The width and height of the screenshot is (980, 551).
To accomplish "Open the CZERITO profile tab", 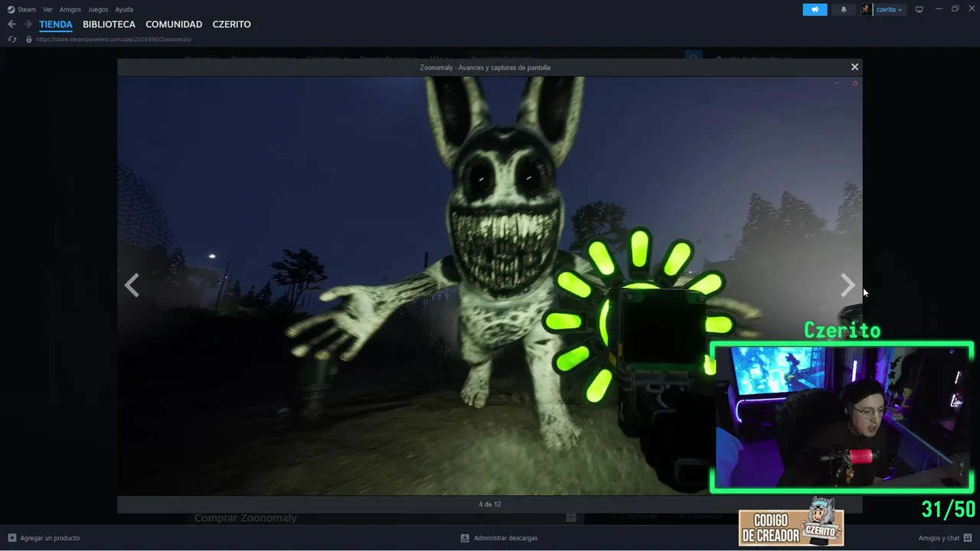I will 231,24.
